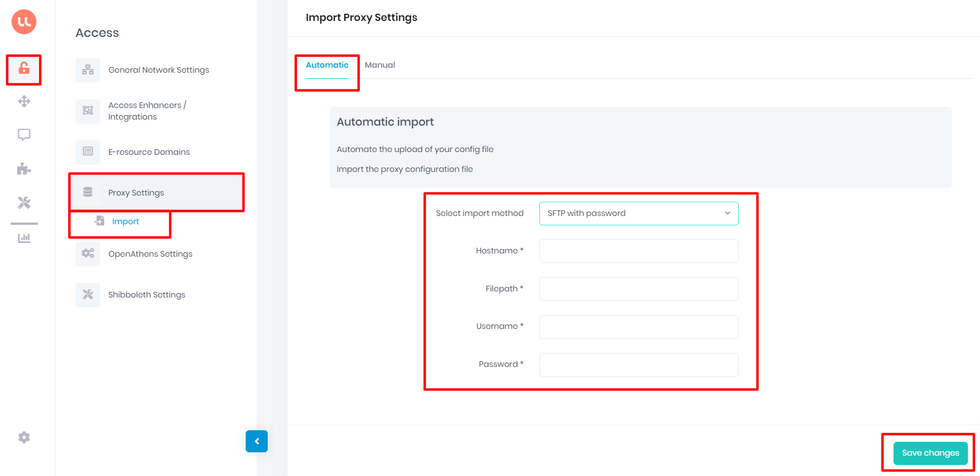Open the bar chart analytics section
980x476 pixels.
tap(24, 238)
